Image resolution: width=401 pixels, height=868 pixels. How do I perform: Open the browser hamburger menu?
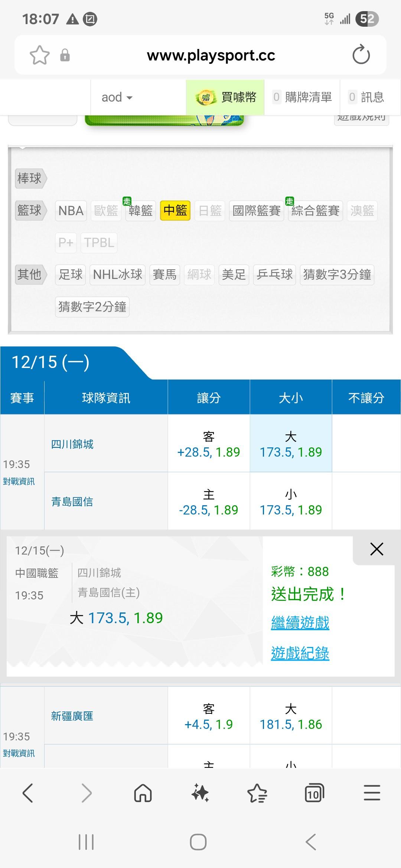372,793
